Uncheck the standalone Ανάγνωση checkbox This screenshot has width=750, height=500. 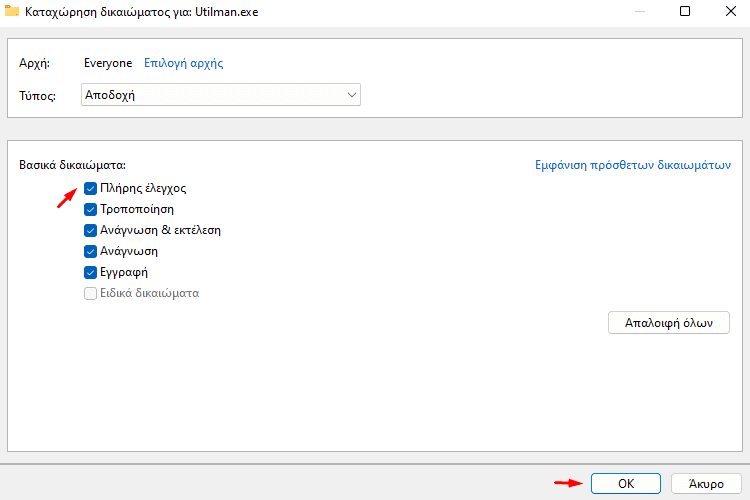click(x=90, y=252)
